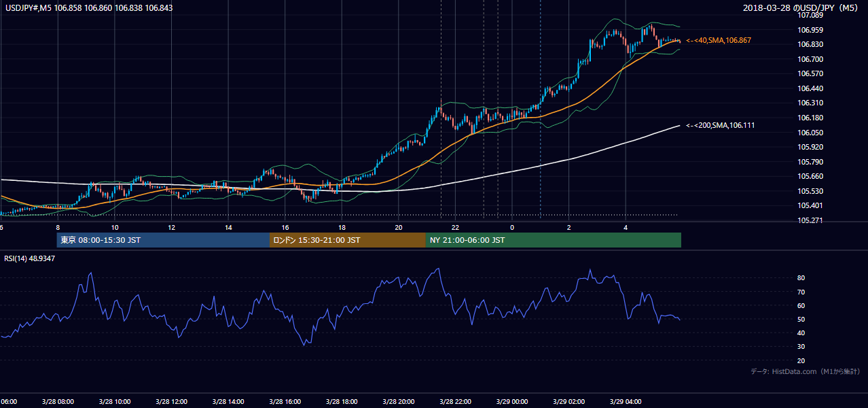The height and width of the screenshot is (408, 868).
Task: Select the 3/29 00:00 bottom time label
Action: (512, 402)
